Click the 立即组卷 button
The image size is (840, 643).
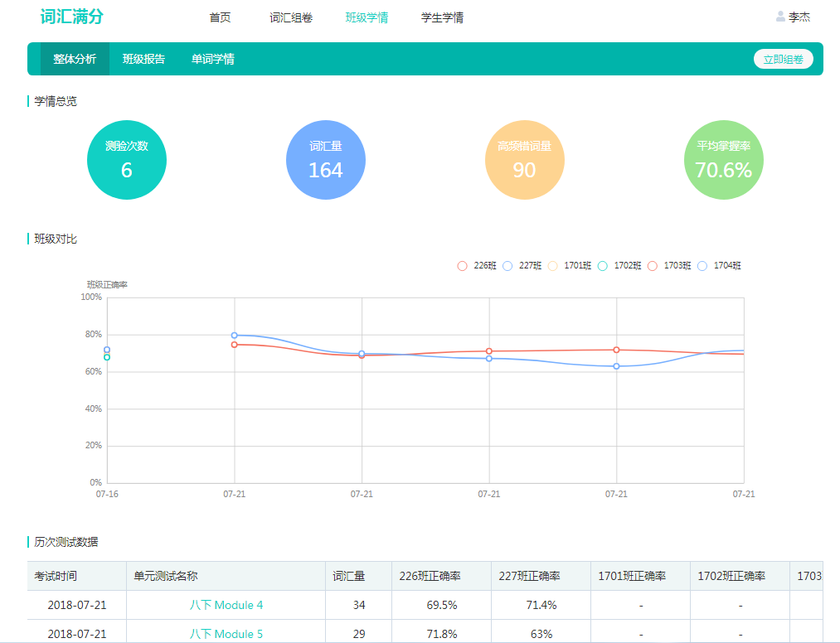click(x=784, y=59)
